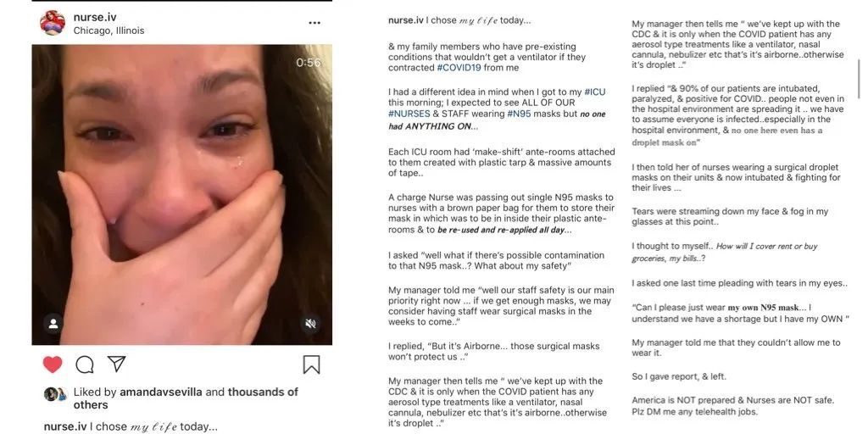Unmute the video using the speaker icon
This screenshot has width=868, height=434.
click(311, 323)
